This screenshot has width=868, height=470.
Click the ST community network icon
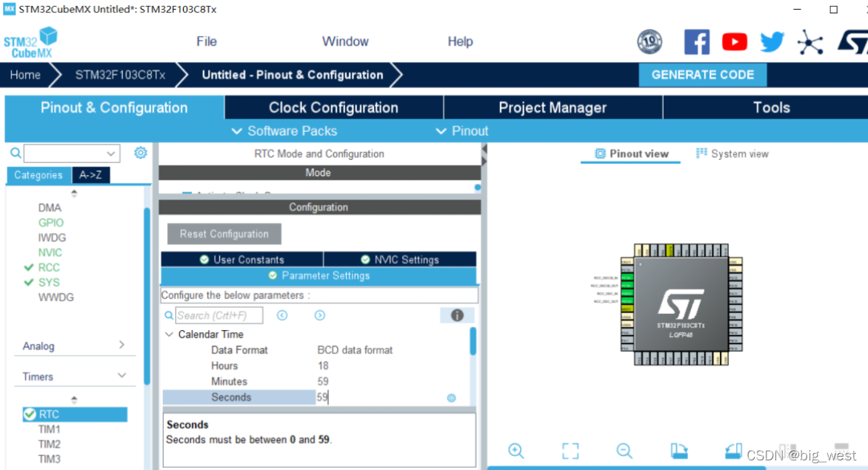click(x=810, y=43)
